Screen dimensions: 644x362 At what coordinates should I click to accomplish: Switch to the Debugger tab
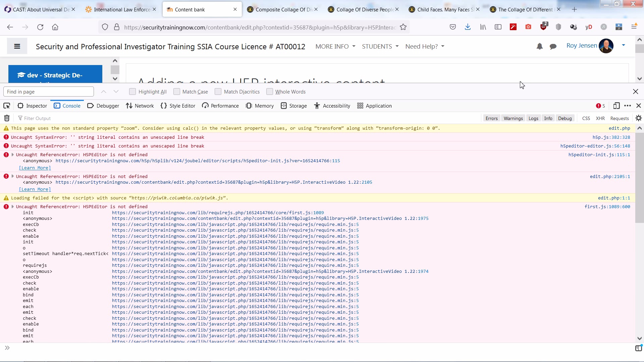click(103, 106)
